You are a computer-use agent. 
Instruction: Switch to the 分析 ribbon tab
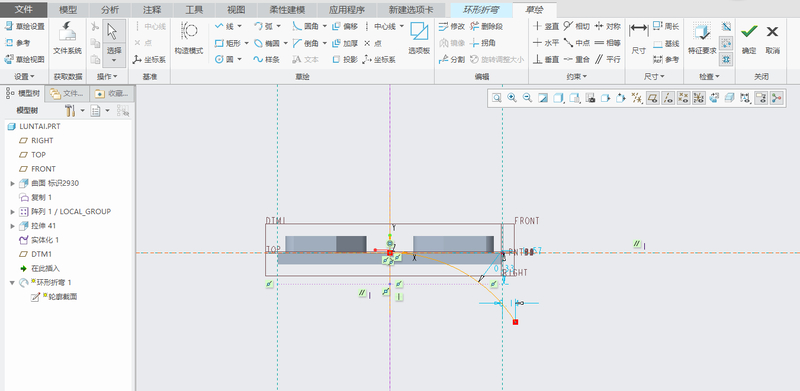tap(110, 10)
